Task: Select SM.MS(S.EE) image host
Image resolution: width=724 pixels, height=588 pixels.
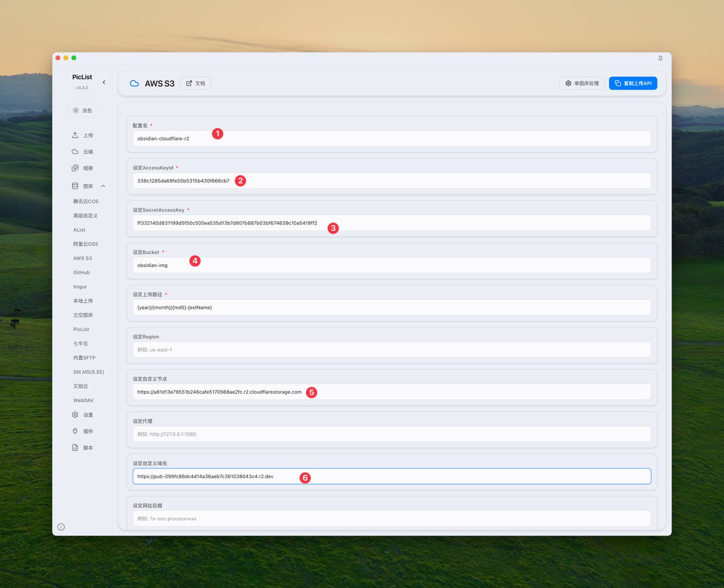Action: point(89,372)
